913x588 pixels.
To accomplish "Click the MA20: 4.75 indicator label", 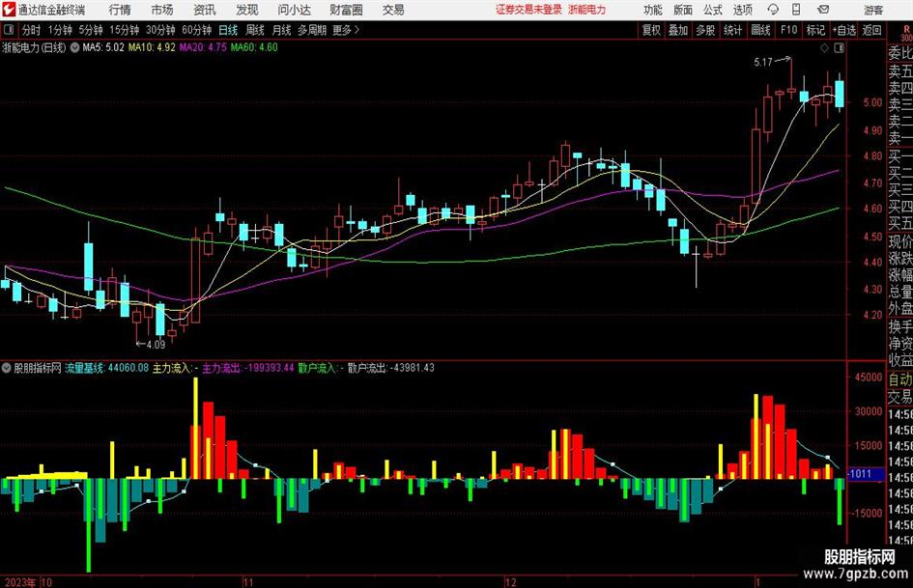I will click(x=203, y=47).
